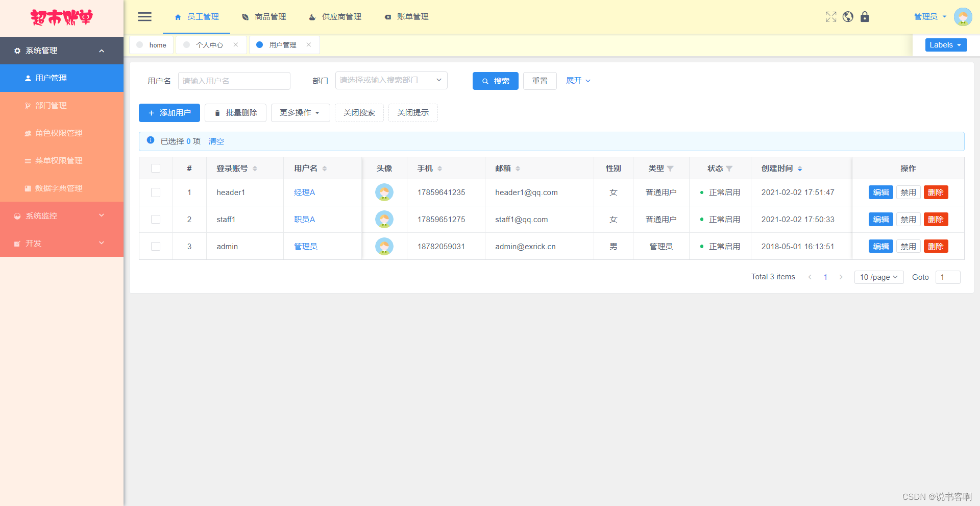This screenshot has height=506, width=980.
Task: Open the globe language switcher icon
Action: (x=848, y=17)
